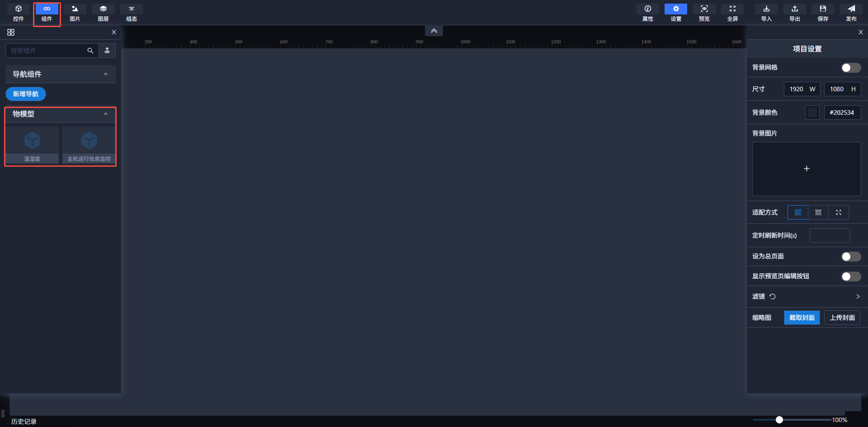Click the 新增导航 button
This screenshot has width=868, height=427.
[26, 94]
